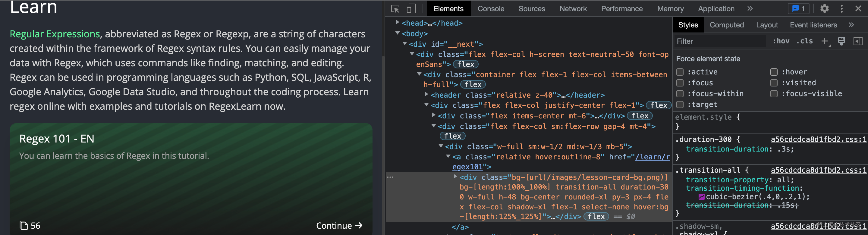This screenshot has width=868, height=235.
Task: Click the element.style rule block
Action: point(770,122)
